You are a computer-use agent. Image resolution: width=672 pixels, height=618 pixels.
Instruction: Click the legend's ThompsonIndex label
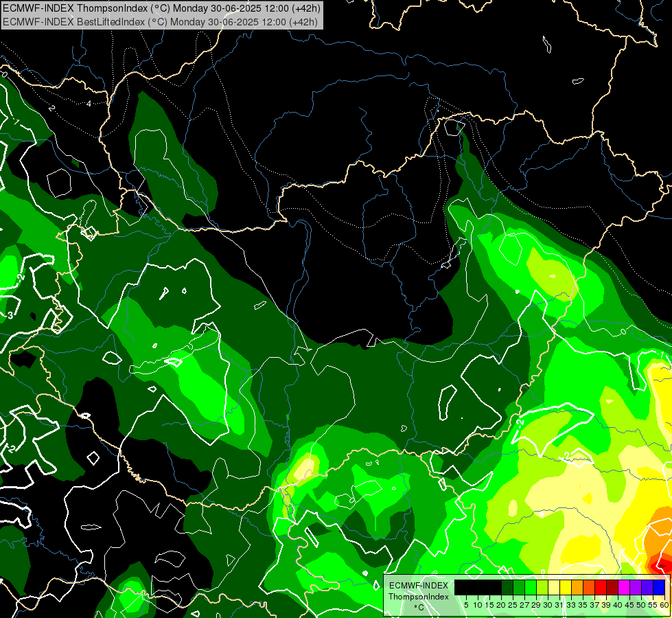(419, 597)
